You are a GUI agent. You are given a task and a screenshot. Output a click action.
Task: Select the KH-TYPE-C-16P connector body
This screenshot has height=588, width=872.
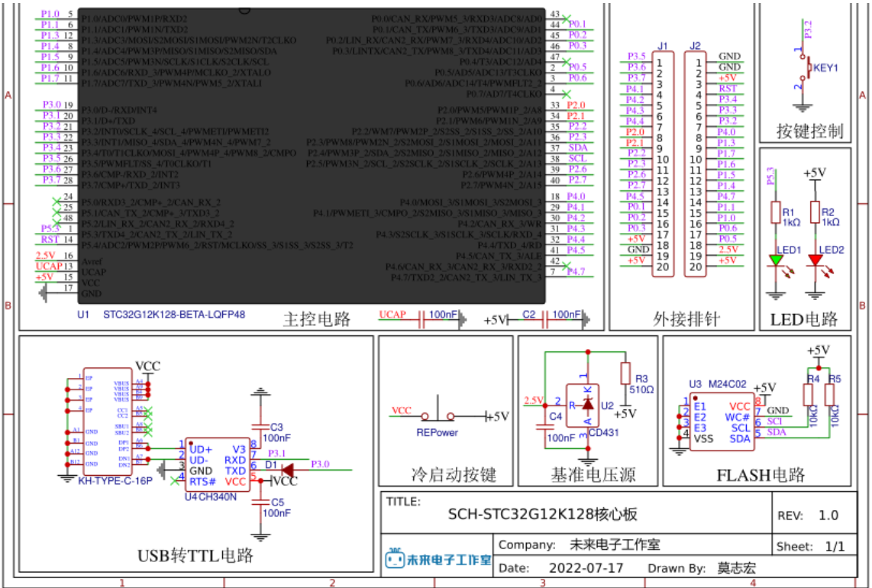(x=108, y=421)
